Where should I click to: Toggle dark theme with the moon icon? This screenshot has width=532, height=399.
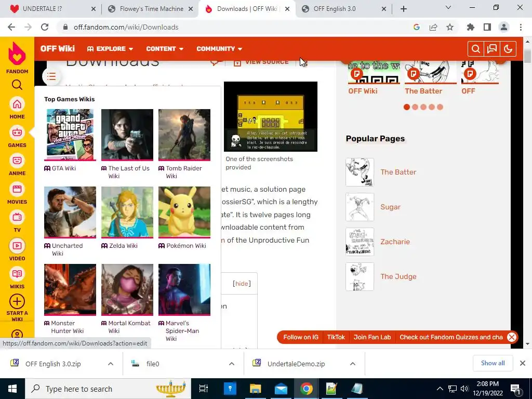click(508, 49)
